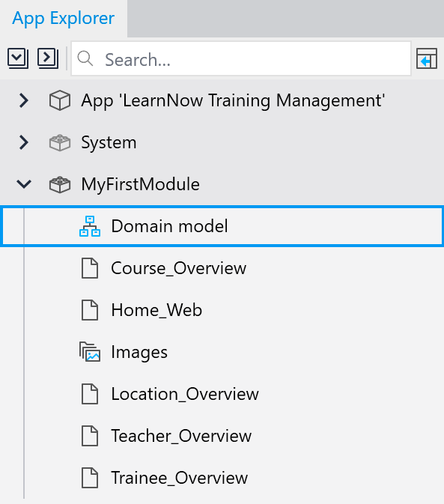The width and height of the screenshot is (444, 504).
Task: Click the Teacher_Overview page icon
Action: (90, 436)
